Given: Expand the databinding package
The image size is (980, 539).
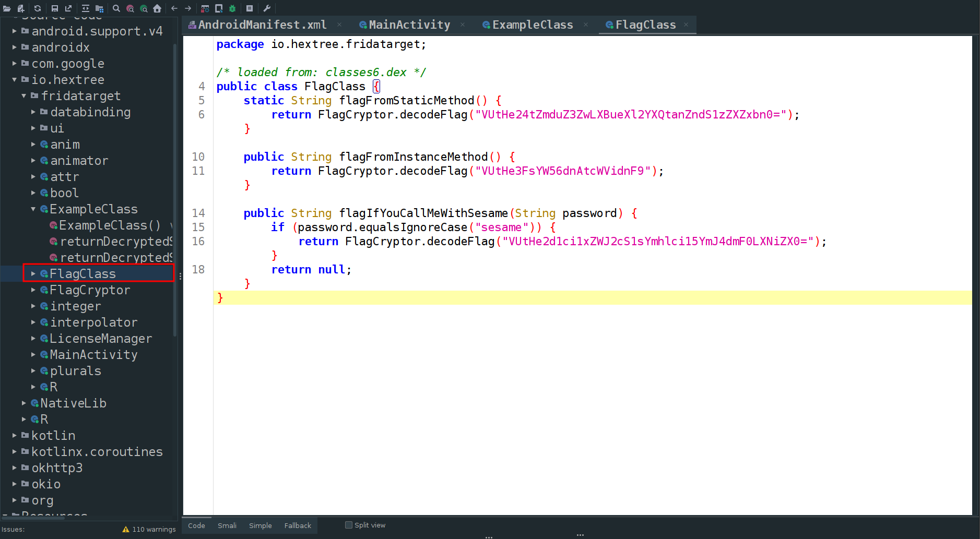Looking at the screenshot, I should 33,112.
